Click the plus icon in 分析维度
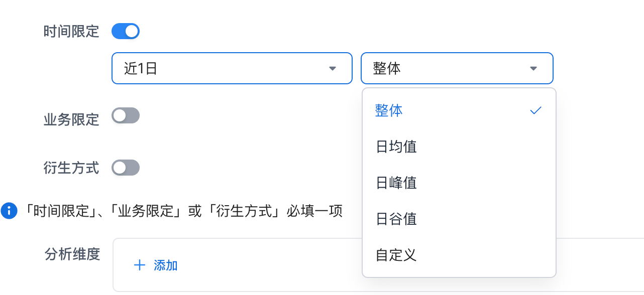 [140, 265]
